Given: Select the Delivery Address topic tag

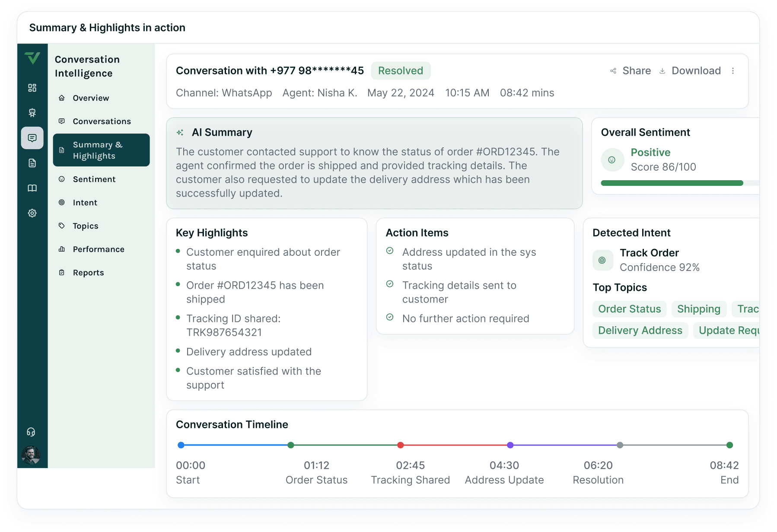Looking at the screenshot, I should pos(640,331).
